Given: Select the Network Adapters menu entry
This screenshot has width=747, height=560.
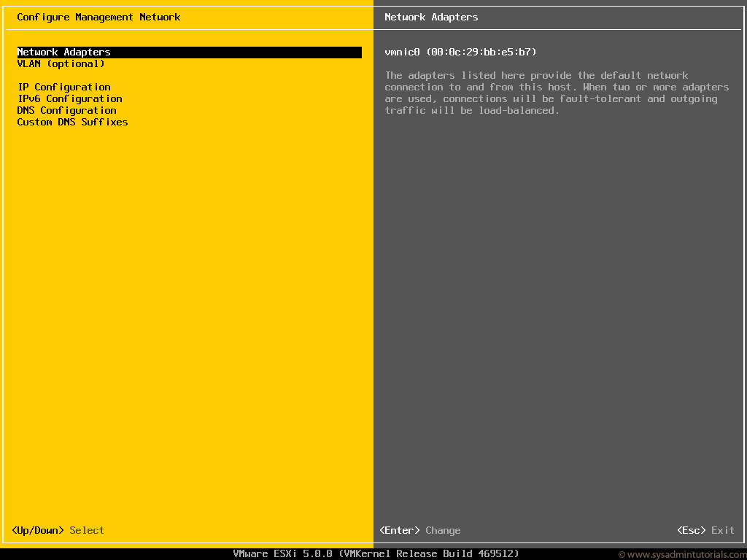Looking at the screenshot, I should pos(189,52).
